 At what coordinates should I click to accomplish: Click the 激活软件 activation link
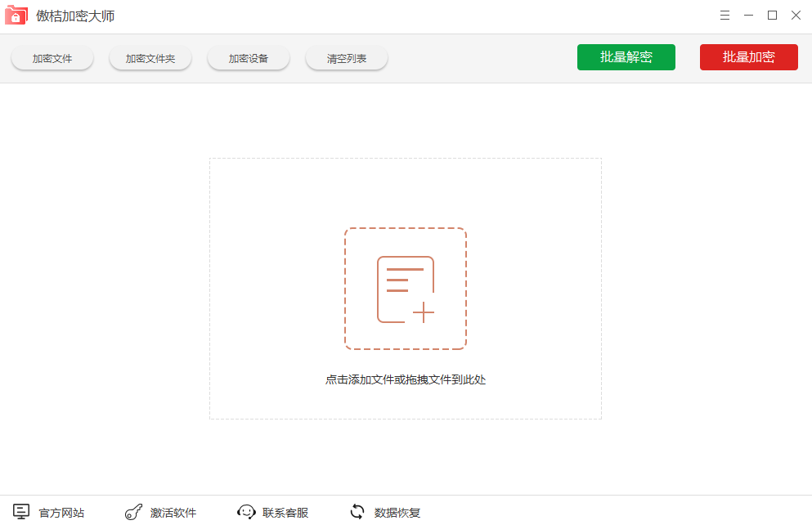173,512
